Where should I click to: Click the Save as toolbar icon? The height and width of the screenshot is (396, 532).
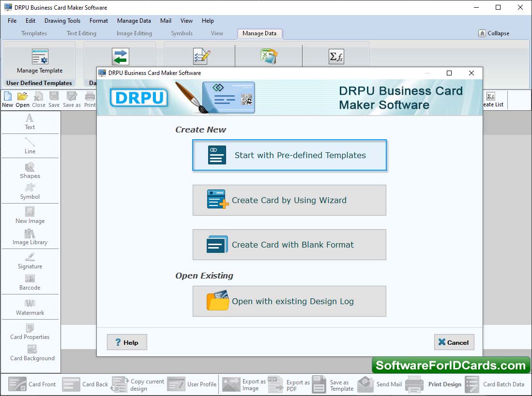(72, 100)
